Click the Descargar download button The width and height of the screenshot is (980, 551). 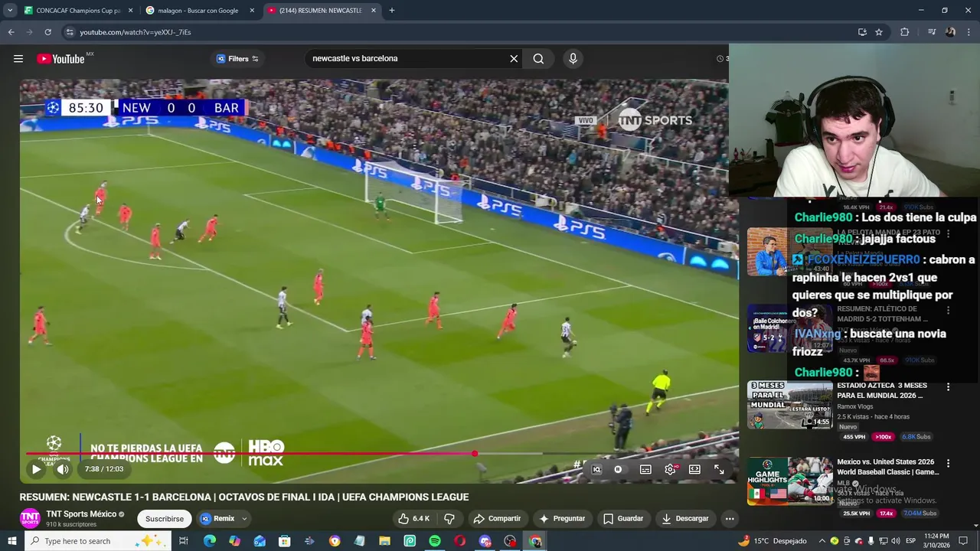(x=685, y=518)
